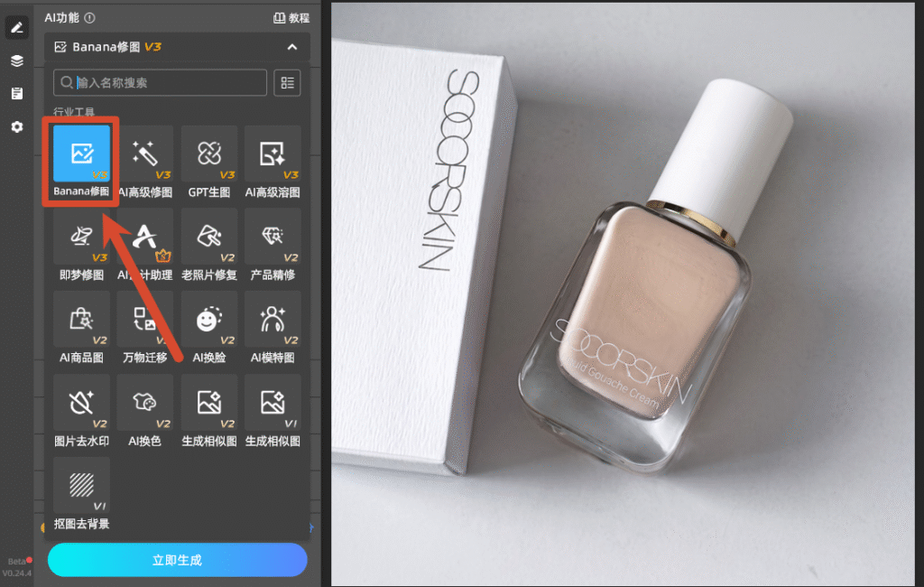Viewport: 924px width, 587px height.
Task: Choose the GPT生图 tool
Action: [209, 161]
